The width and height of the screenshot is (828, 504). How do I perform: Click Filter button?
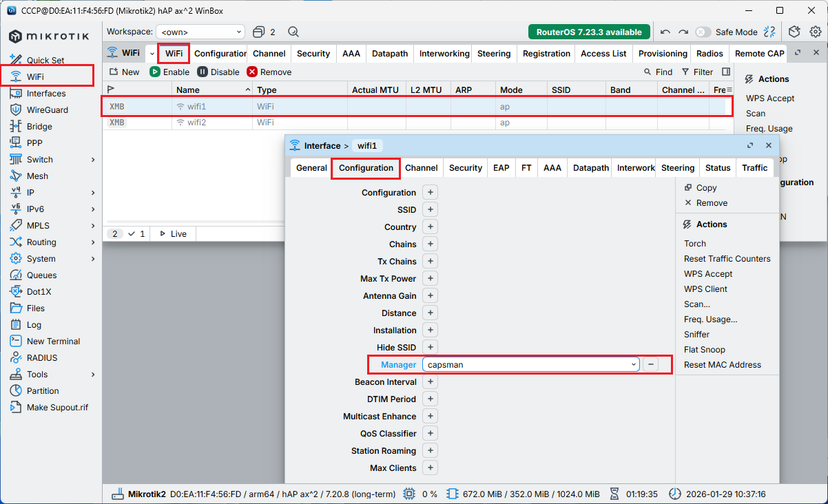[697, 72]
